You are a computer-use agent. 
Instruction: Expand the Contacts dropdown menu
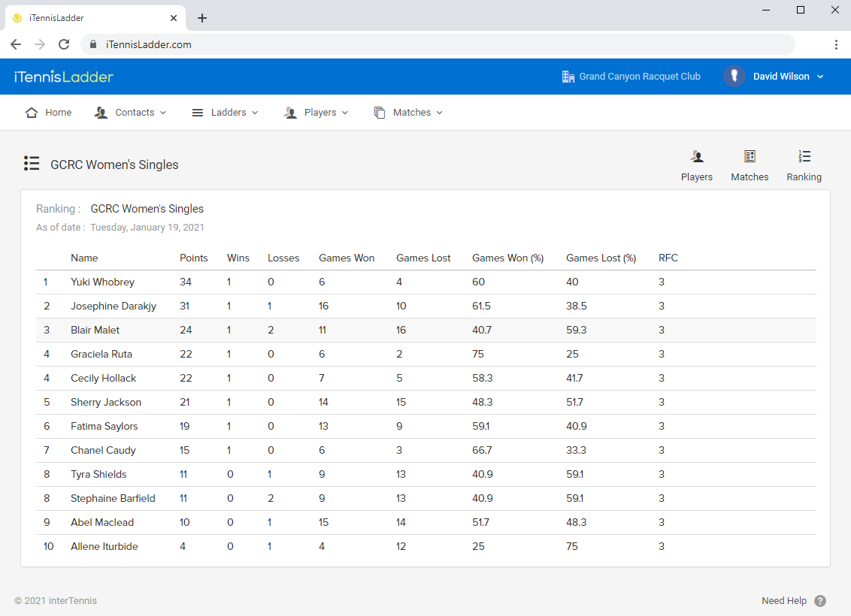pyautogui.click(x=130, y=113)
